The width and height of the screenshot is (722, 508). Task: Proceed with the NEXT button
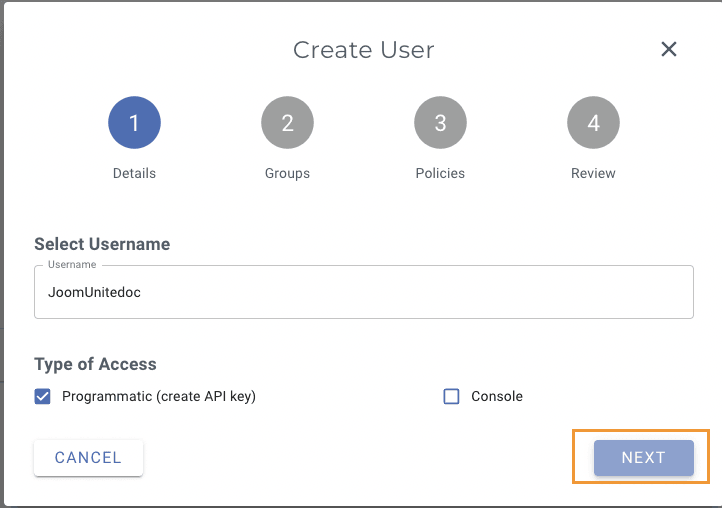point(643,458)
